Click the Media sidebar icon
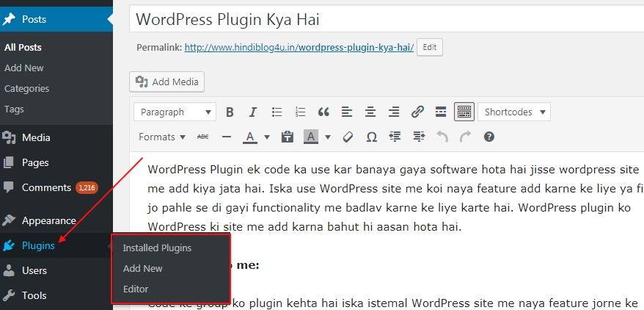 tap(9, 137)
